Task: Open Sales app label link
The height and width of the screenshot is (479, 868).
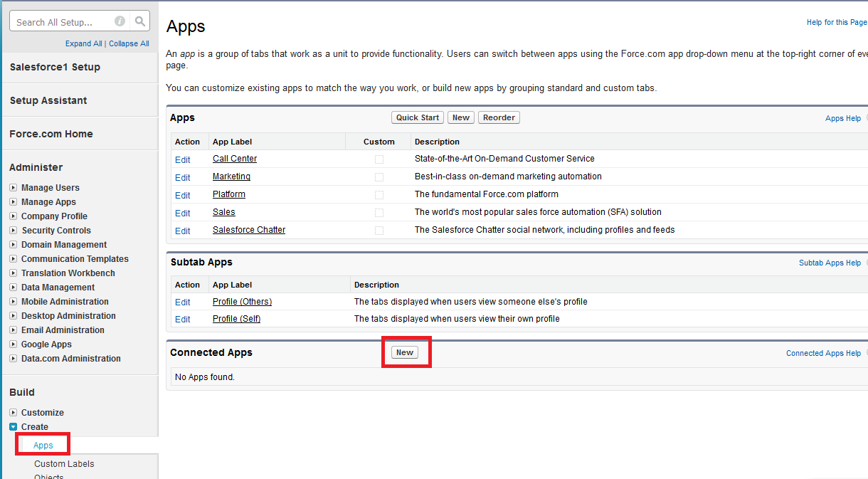Action: 224,212
